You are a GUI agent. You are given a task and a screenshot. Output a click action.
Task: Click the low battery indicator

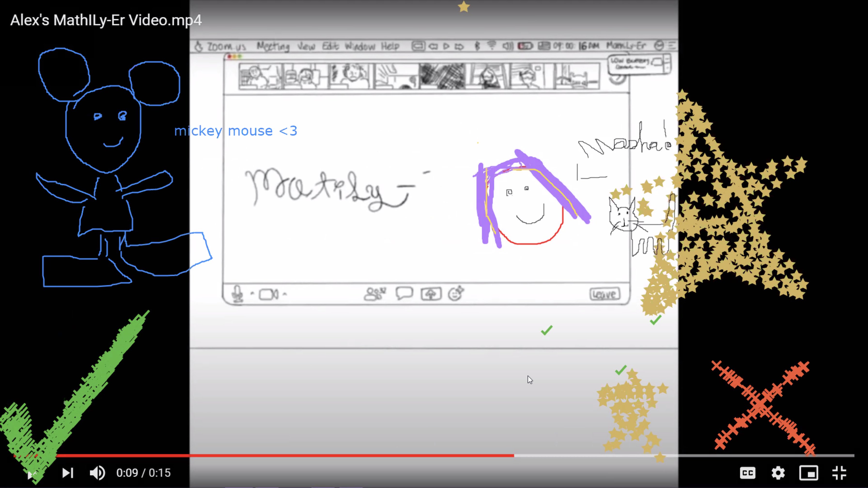pos(525,46)
